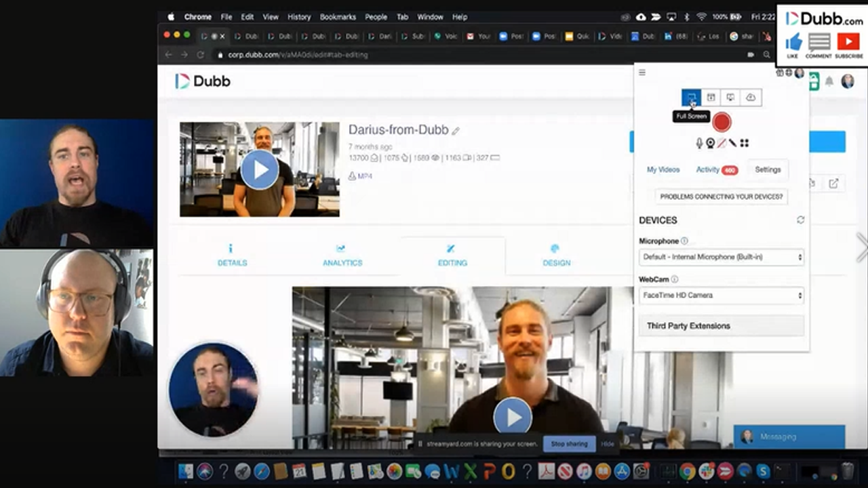Open the zoom magnifier icon in address bar
868x488 pixels.
click(767, 55)
